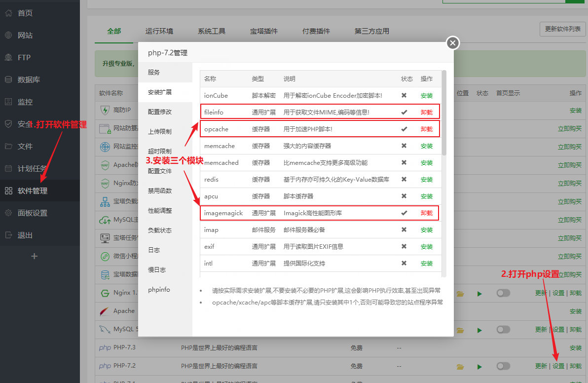Open 负载状态 in php dialog menu
The width and height of the screenshot is (588, 383).
[x=165, y=230]
